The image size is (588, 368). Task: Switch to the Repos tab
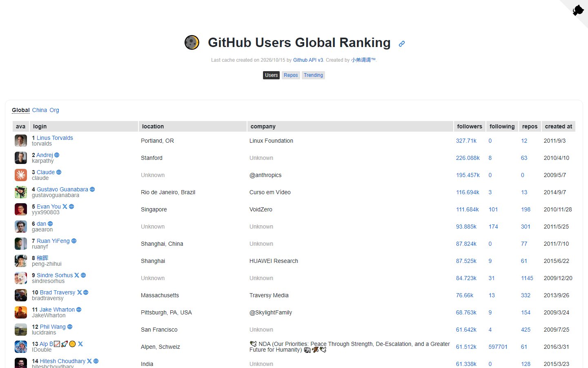(x=291, y=75)
